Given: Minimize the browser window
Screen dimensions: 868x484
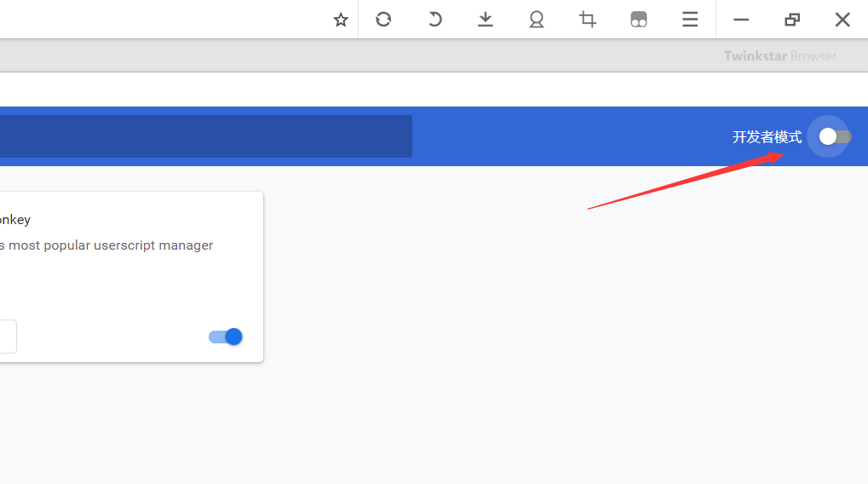Looking at the screenshot, I should (x=741, y=20).
